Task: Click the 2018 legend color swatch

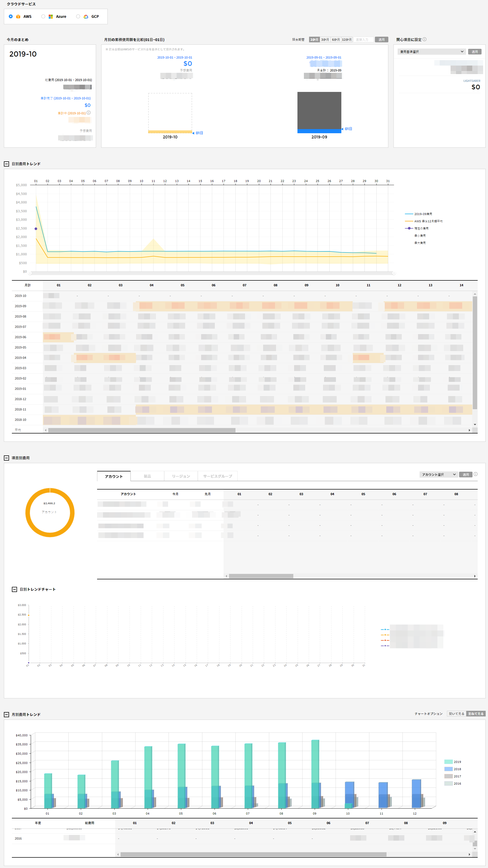Action: point(448,769)
